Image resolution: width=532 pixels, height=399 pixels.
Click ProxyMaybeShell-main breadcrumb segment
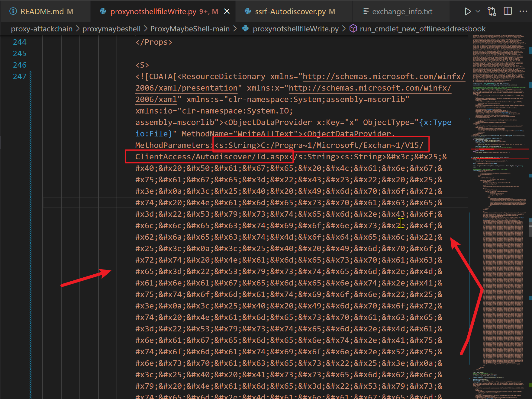pos(190,29)
